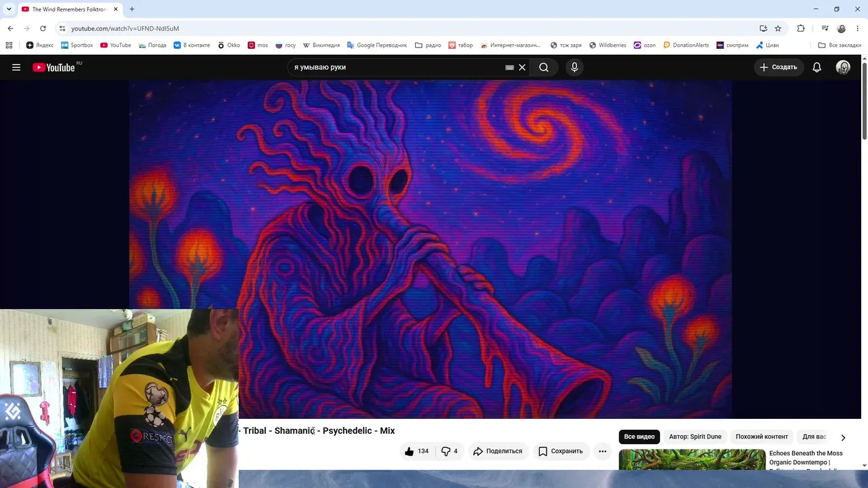Open Все закладки bookmarks folder
Viewport: 868px width, 488px height.
point(840,45)
